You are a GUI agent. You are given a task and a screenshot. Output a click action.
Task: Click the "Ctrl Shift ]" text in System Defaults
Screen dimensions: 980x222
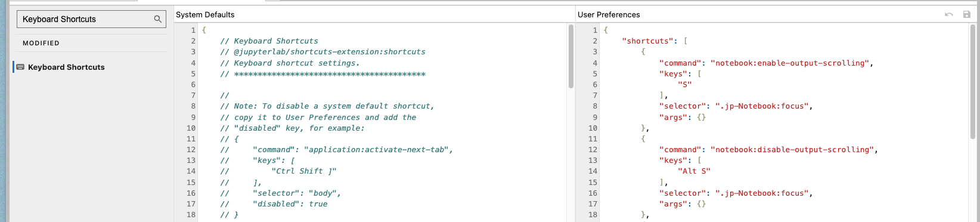[304, 171]
